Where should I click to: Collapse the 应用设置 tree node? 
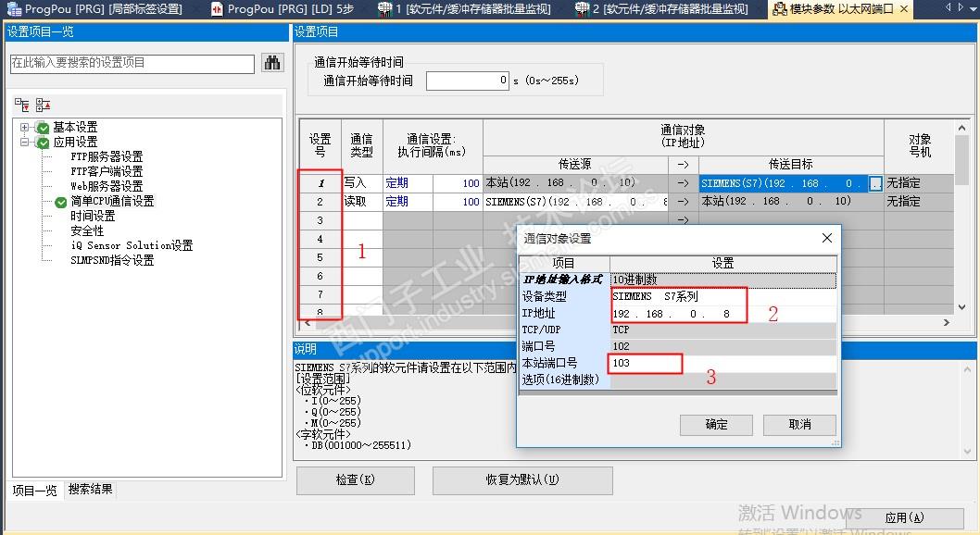point(24,143)
